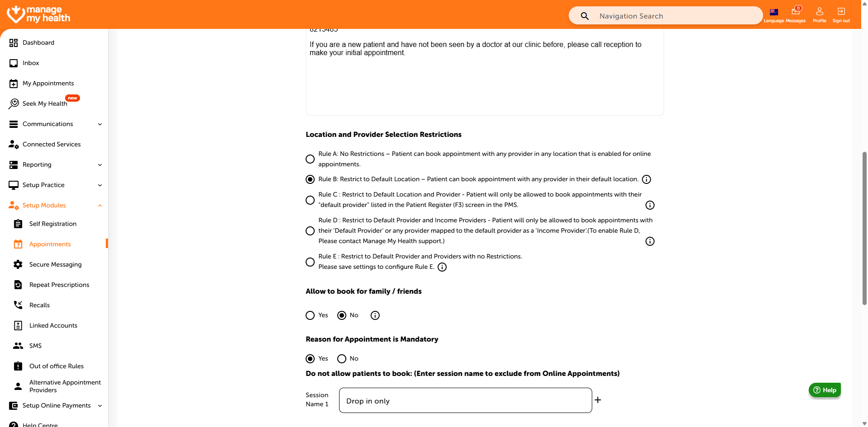Viewport: 868px width, 427px height.
Task: Click the Messages envelope icon
Action: tap(796, 12)
